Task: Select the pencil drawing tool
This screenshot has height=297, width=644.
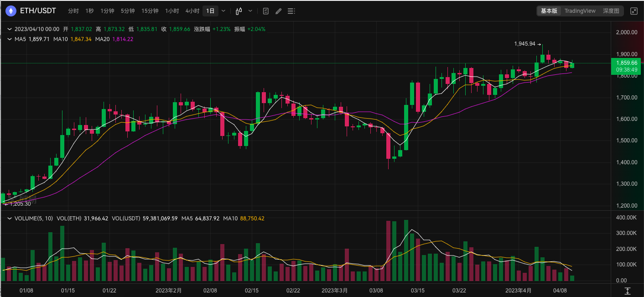Action: pyautogui.click(x=279, y=11)
